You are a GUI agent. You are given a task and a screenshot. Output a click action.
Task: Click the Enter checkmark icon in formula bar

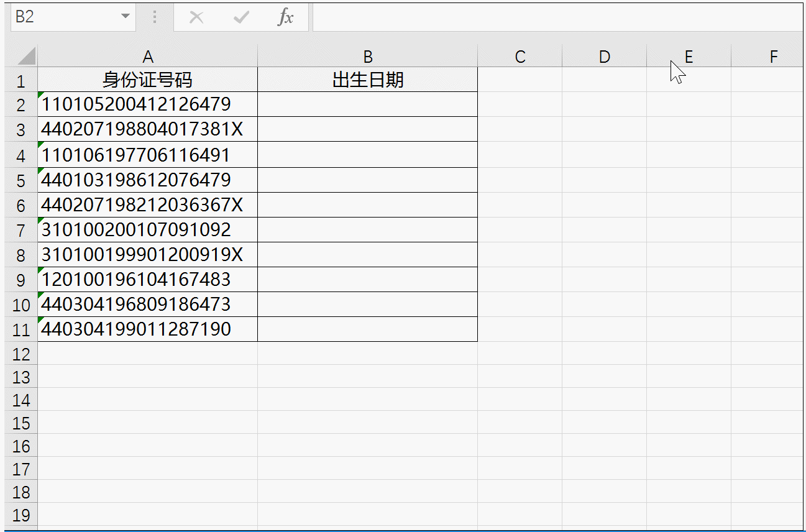pos(240,17)
